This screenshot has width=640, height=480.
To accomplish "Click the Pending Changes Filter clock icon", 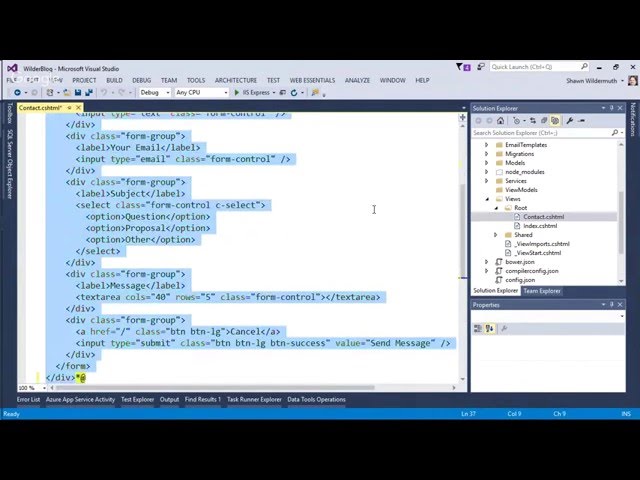I will tap(516, 120).
